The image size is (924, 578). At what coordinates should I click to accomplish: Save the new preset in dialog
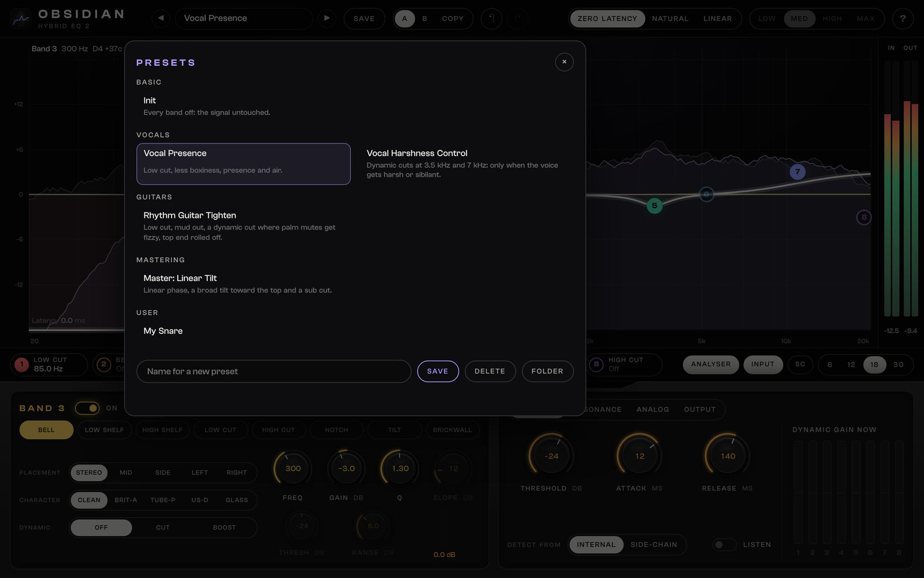click(x=438, y=371)
